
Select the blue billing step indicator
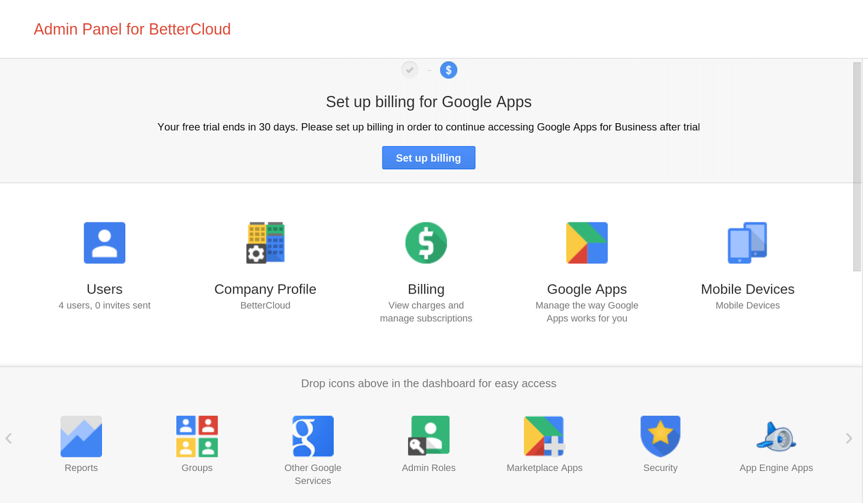(449, 70)
